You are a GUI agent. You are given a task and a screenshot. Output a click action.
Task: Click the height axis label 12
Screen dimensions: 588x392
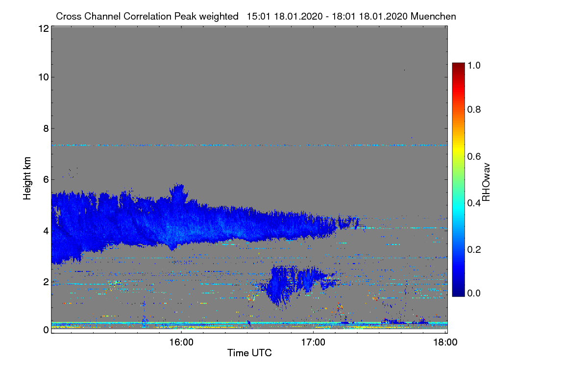pyautogui.click(x=43, y=29)
